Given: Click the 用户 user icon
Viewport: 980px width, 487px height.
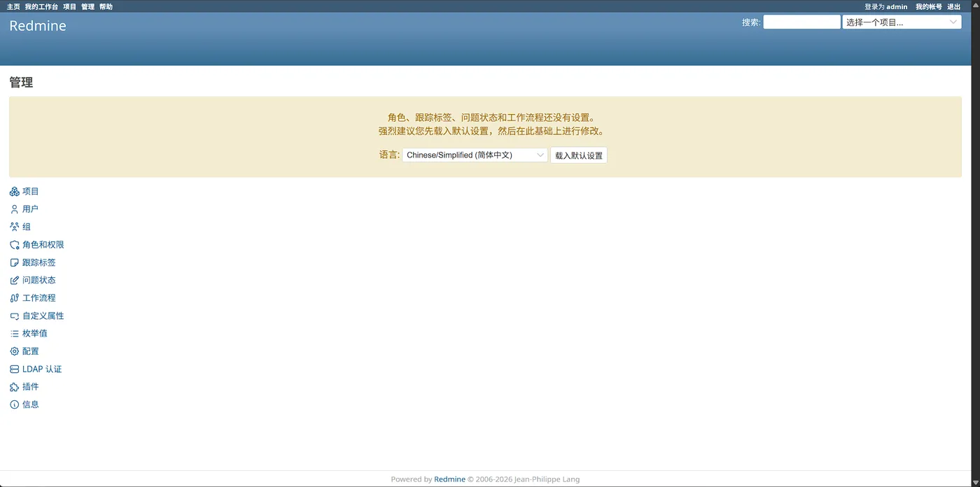Looking at the screenshot, I should (x=14, y=209).
